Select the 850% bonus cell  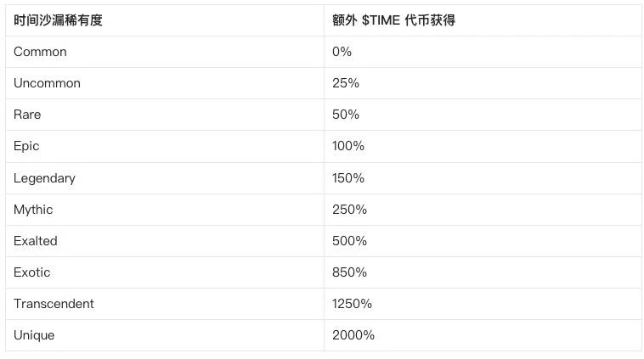pos(349,272)
